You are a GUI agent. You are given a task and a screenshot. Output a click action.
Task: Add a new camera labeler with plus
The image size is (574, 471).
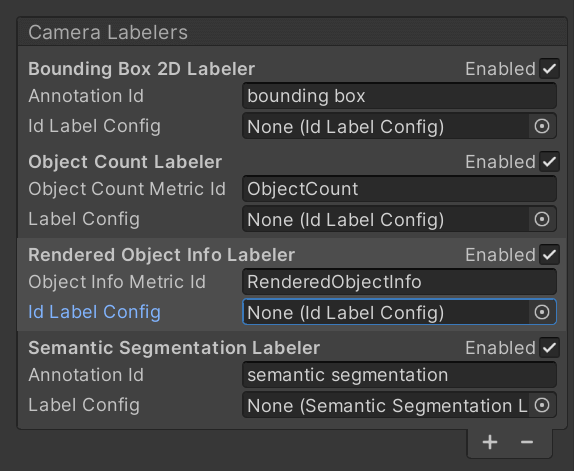(490, 442)
